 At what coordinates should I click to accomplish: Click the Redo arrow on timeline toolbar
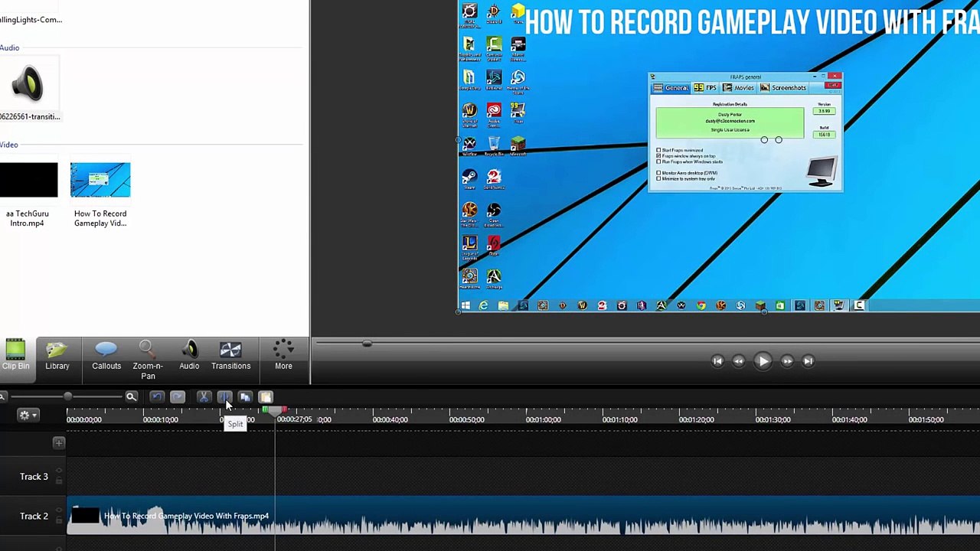[x=177, y=397]
